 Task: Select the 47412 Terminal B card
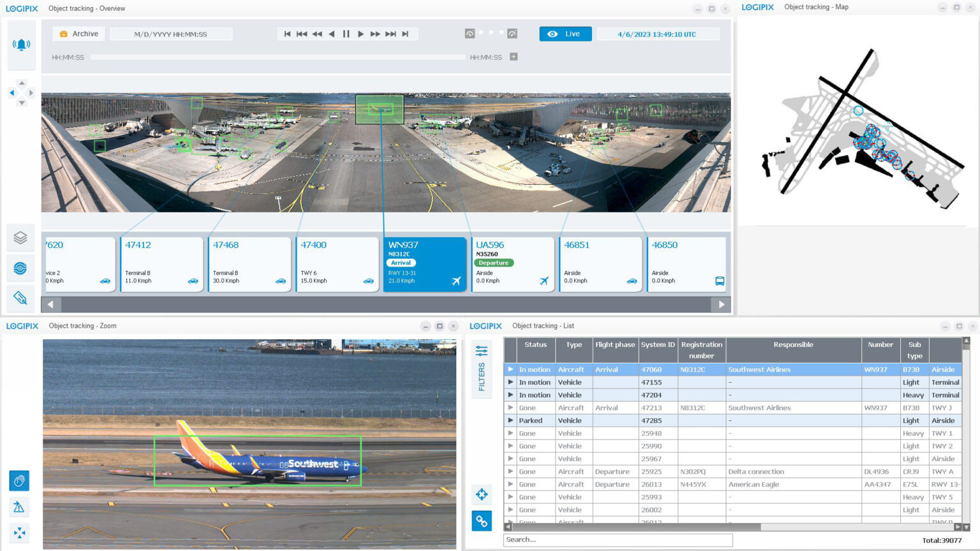click(x=161, y=264)
